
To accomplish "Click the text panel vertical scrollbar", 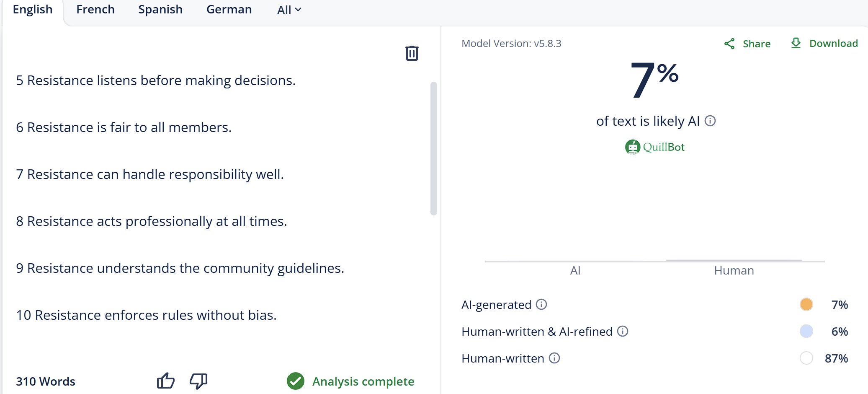I will click(433, 148).
